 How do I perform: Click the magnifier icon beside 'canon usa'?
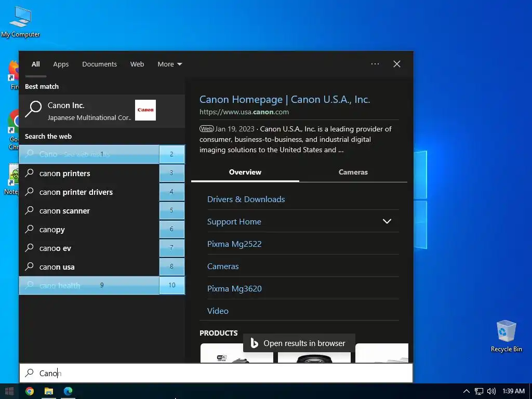(30, 267)
